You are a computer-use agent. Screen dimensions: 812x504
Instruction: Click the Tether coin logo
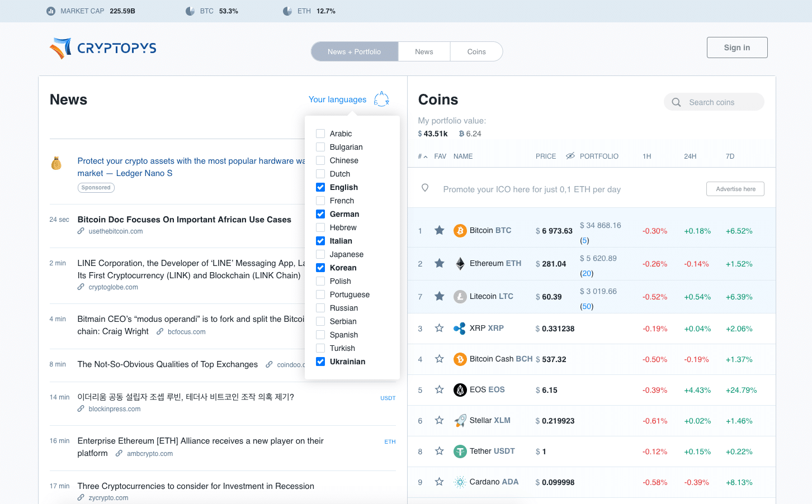click(460, 451)
